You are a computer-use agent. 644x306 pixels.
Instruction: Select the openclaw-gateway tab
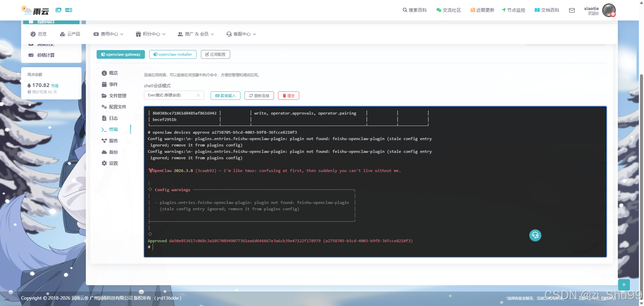pos(121,54)
